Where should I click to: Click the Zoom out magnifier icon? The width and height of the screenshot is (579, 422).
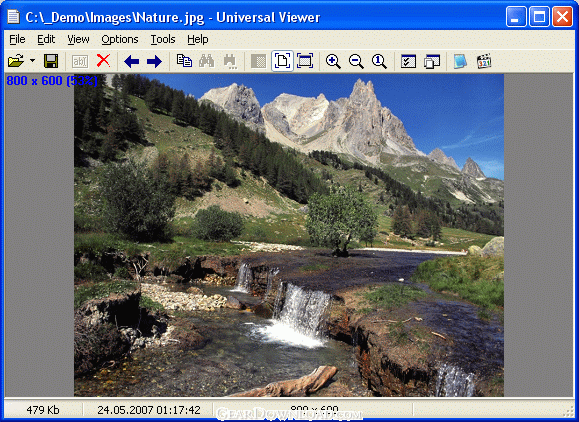(356, 61)
